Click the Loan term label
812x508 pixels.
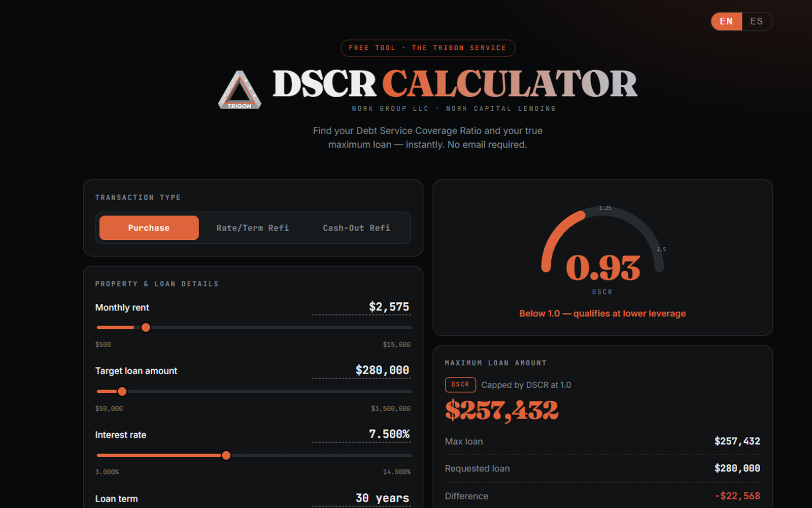coord(116,499)
